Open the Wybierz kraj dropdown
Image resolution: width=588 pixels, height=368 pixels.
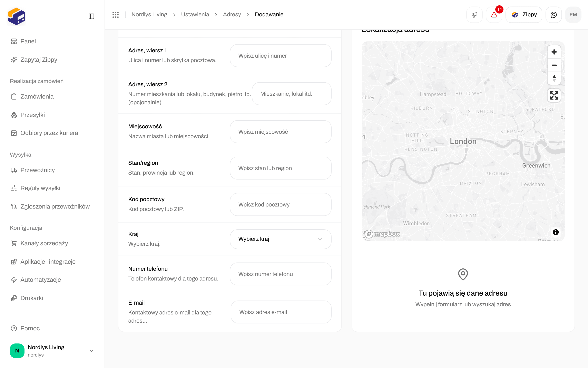pos(281,239)
